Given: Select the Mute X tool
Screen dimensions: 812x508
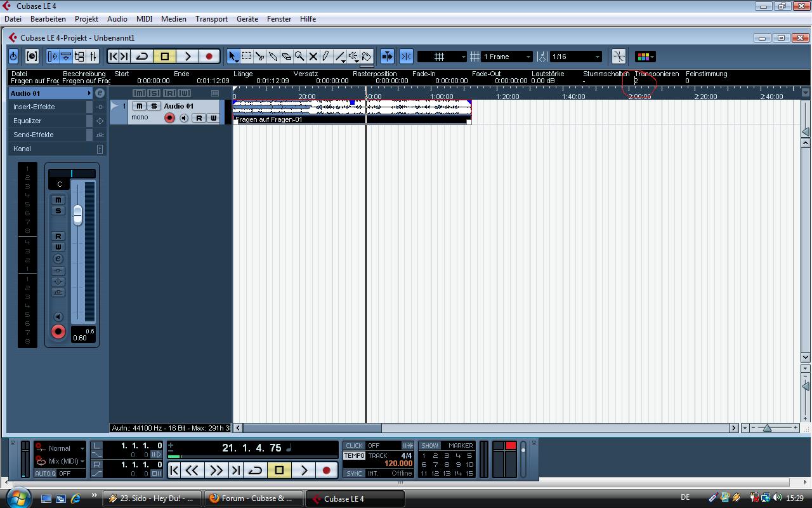Looking at the screenshot, I should pyautogui.click(x=313, y=57).
